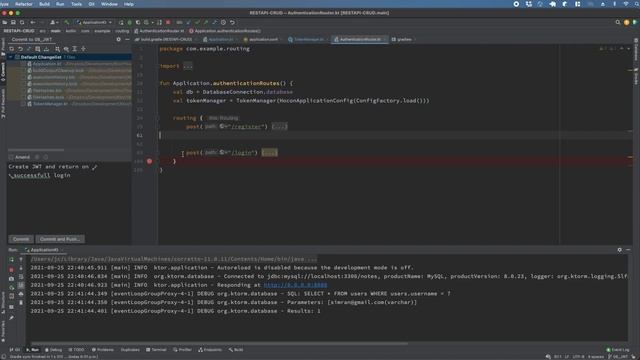Expand the folded /register post block

(279, 127)
